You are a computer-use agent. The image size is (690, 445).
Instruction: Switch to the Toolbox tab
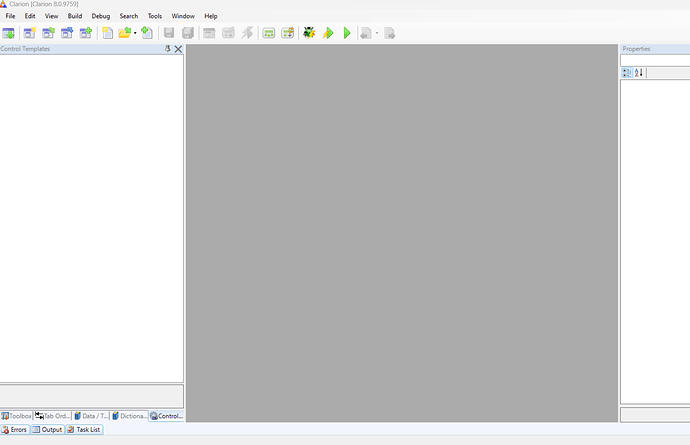[16, 415]
